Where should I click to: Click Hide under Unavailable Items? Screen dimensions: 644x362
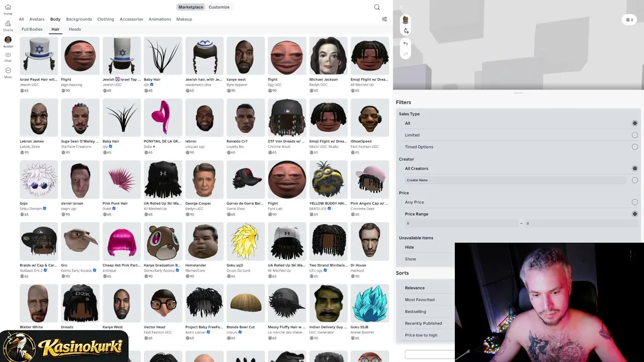click(x=410, y=247)
